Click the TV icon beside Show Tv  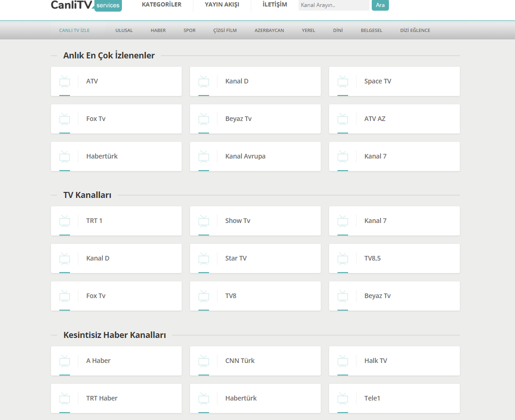(x=203, y=221)
